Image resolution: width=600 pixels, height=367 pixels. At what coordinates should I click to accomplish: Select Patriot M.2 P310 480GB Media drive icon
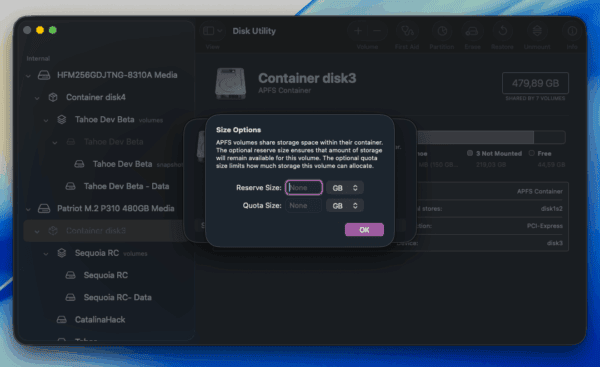coord(44,209)
